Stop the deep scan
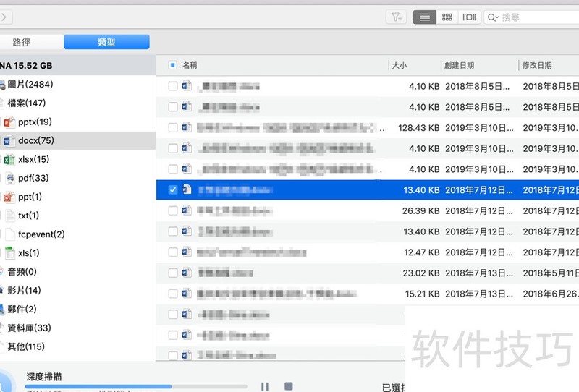This screenshot has height=392, width=579. (x=289, y=386)
